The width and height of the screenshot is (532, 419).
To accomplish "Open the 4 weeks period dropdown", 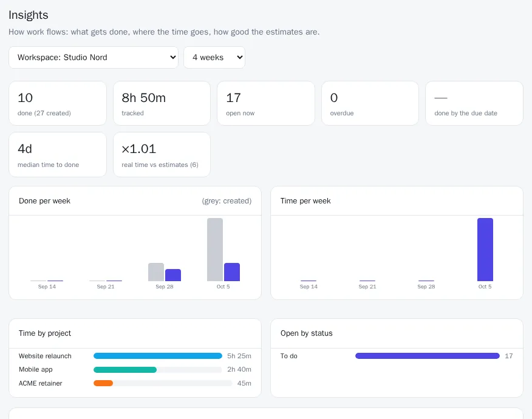I will tap(214, 57).
